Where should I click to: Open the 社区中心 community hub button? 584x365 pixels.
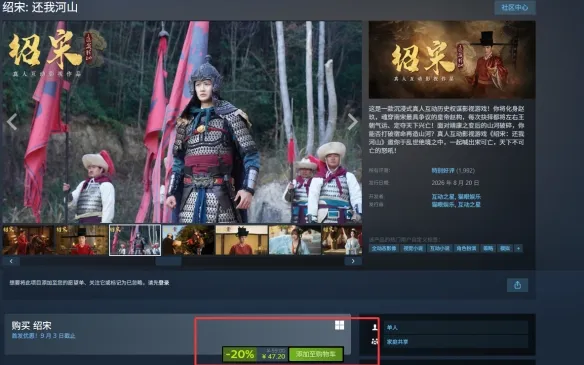pos(515,7)
